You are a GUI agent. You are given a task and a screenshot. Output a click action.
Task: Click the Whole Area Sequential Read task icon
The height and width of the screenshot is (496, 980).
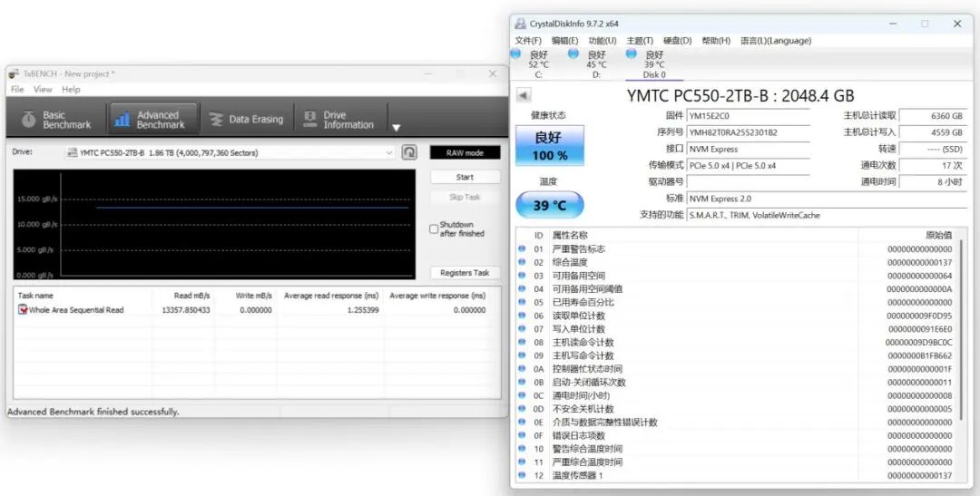click(x=23, y=310)
